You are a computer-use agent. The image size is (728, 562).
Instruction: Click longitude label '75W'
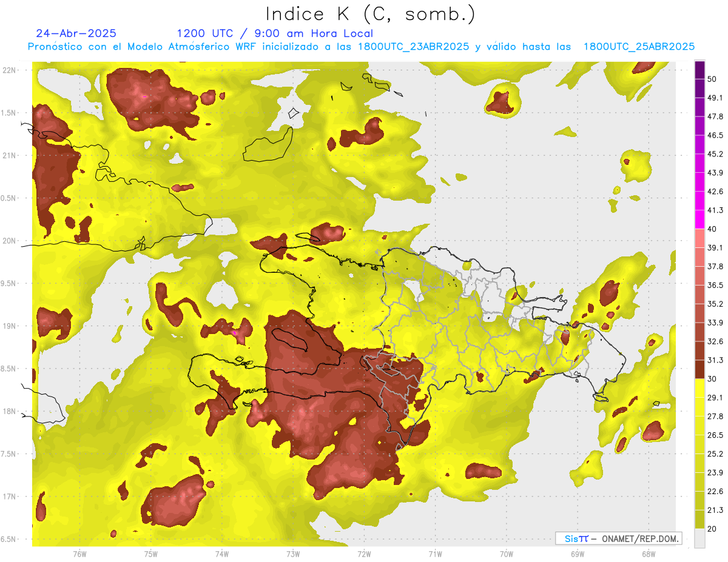[150, 554]
